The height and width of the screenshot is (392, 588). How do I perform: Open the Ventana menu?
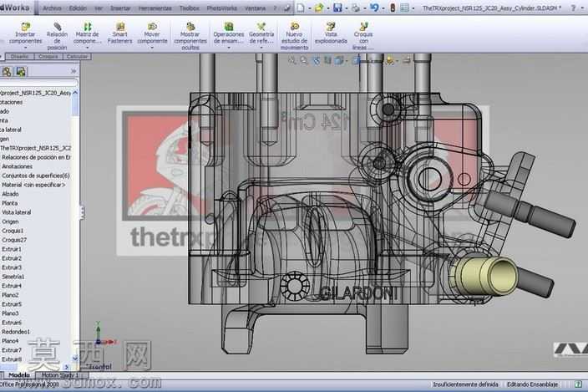[255, 8]
